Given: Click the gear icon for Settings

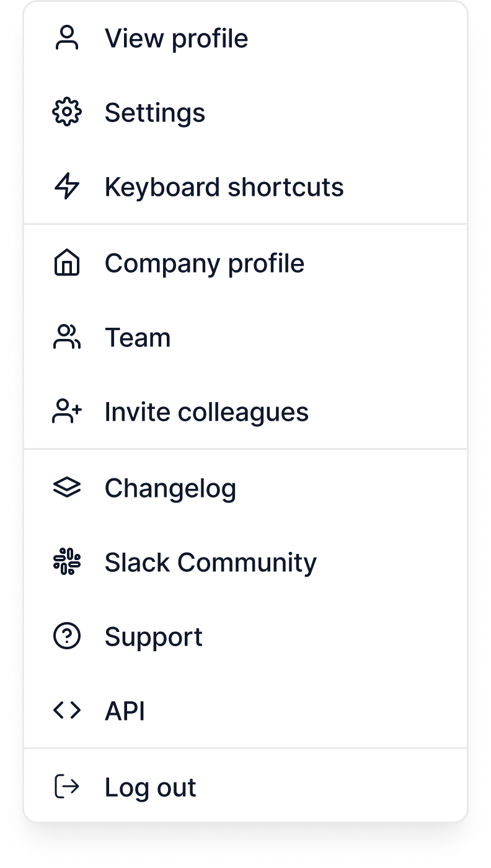Looking at the screenshot, I should tap(67, 113).
